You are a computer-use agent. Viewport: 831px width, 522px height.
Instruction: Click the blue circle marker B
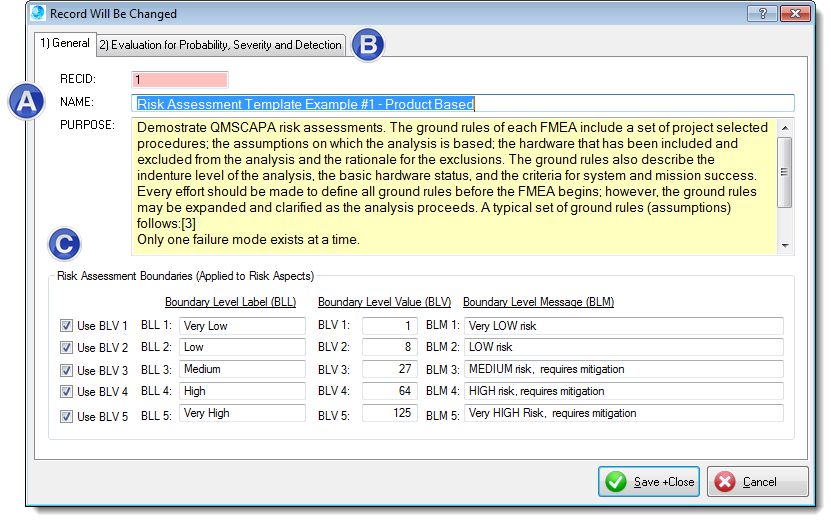[369, 44]
